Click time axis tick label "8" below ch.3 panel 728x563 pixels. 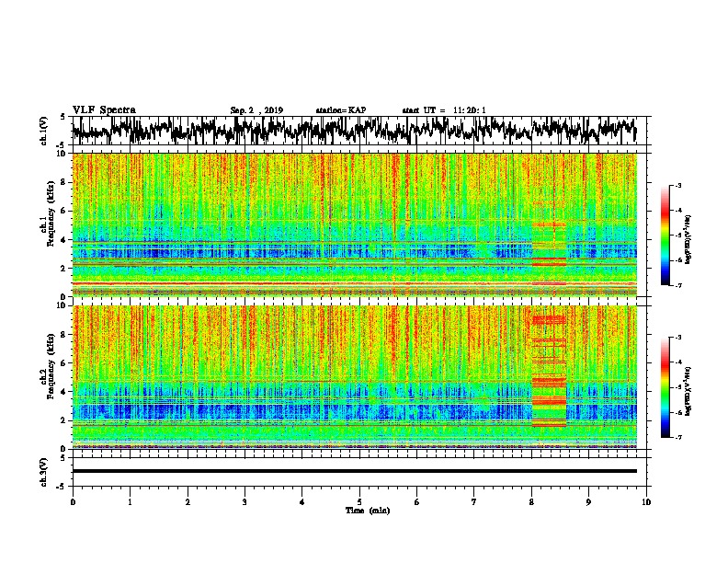point(531,502)
